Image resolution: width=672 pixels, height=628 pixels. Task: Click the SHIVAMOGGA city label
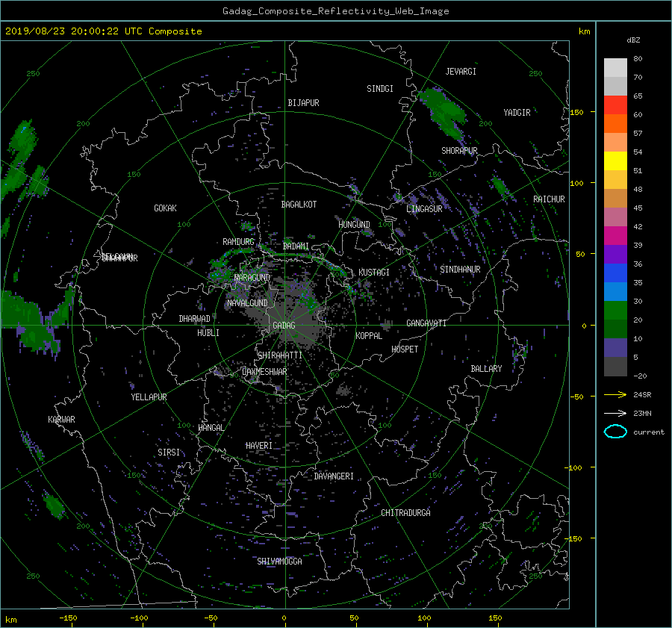pyautogui.click(x=279, y=562)
